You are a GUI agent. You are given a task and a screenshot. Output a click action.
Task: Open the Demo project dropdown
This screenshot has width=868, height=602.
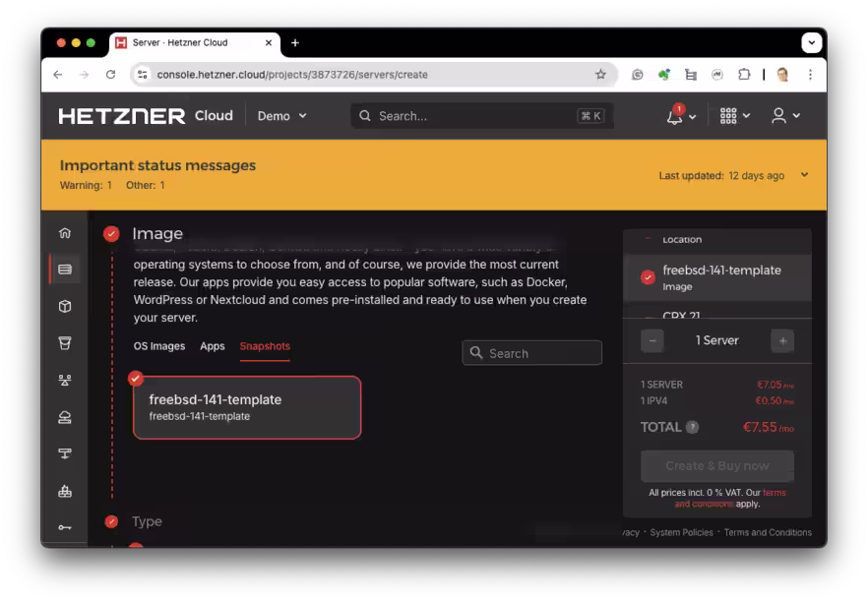pyautogui.click(x=282, y=115)
